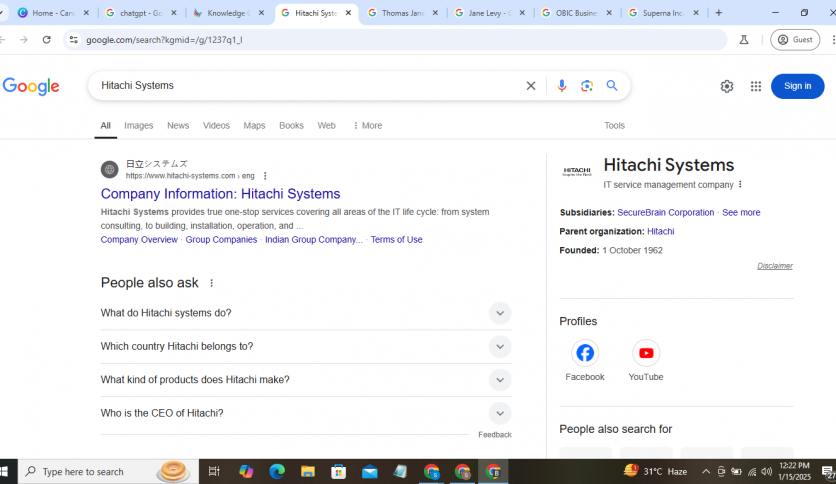This screenshot has height=484, width=836.
Task: Open the Hitachi parent organization link
Action: (x=661, y=231)
